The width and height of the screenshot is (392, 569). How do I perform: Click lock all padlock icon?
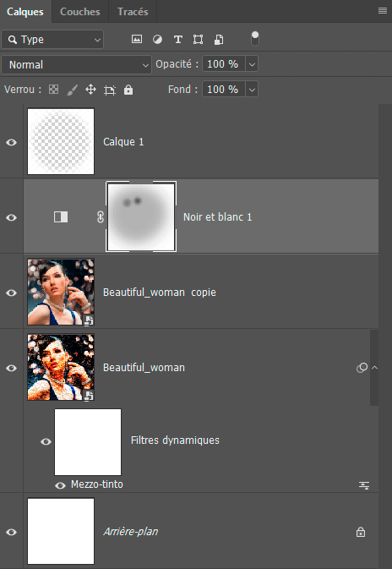128,90
